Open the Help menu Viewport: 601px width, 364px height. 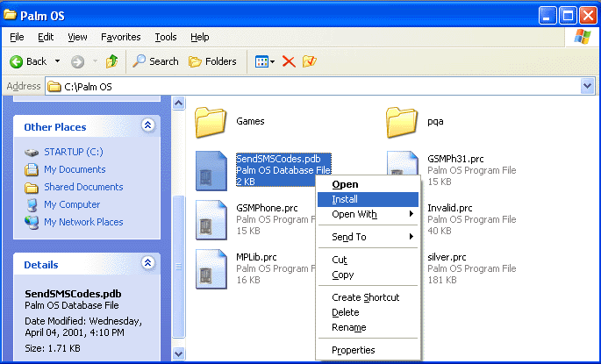pyautogui.click(x=200, y=37)
